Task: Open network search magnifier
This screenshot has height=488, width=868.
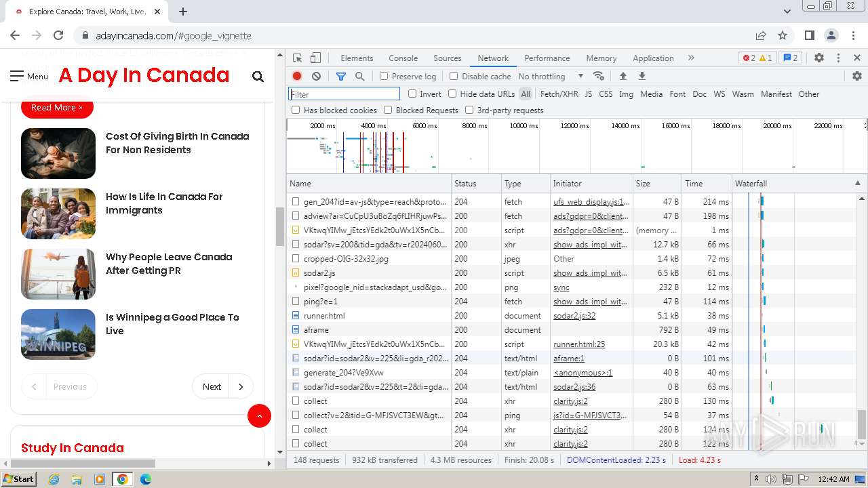Action: point(360,77)
